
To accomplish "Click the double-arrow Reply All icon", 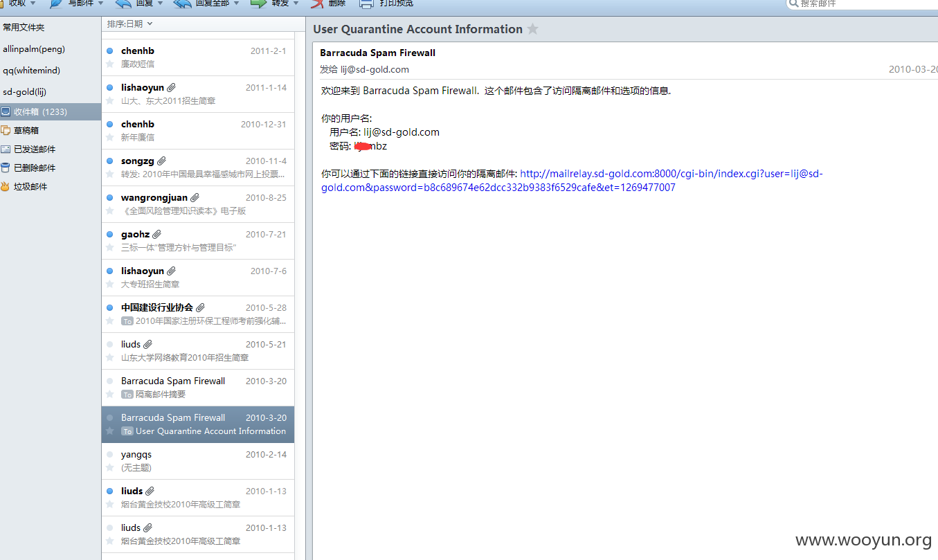I will 182,3.
